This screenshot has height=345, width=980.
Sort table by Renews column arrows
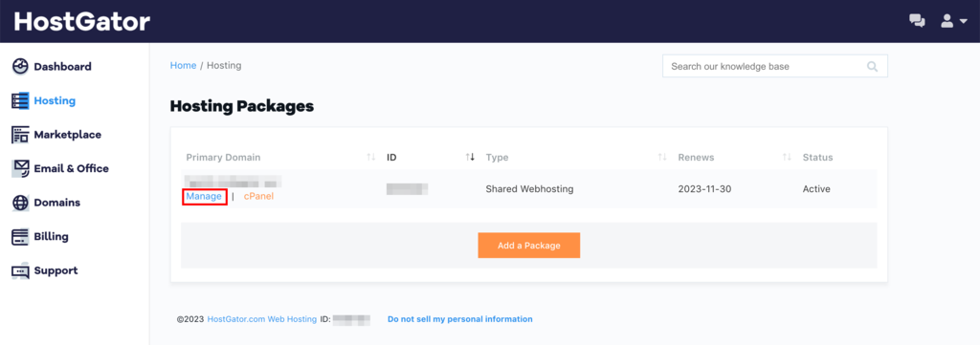(787, 158)
